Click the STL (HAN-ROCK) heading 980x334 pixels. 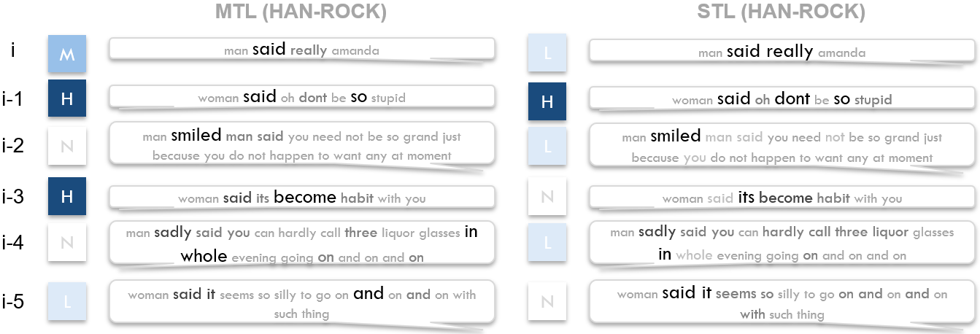[x=780, y=12]
